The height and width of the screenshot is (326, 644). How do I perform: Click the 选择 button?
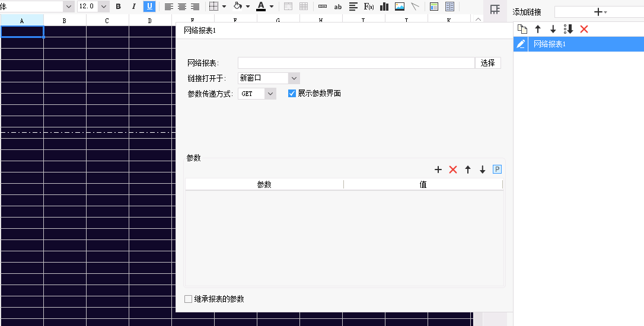[x=488, y=63]
